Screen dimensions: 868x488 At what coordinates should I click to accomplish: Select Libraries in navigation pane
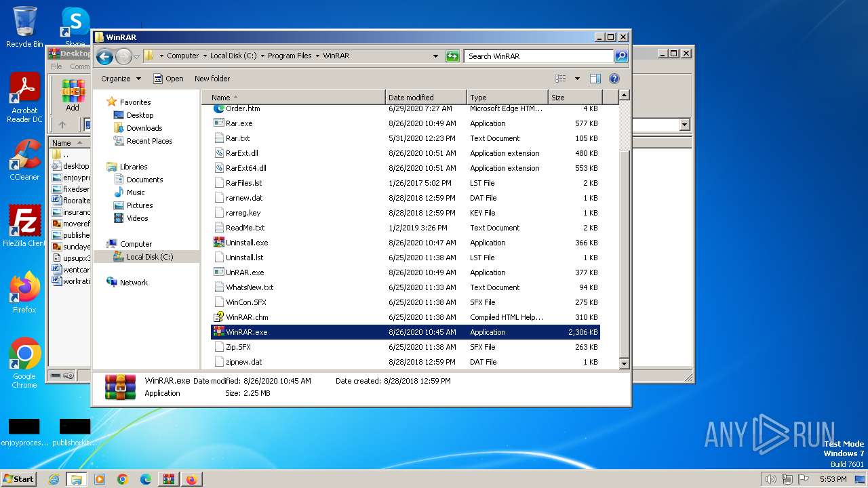pyautogui.click(x=134, y=167)
